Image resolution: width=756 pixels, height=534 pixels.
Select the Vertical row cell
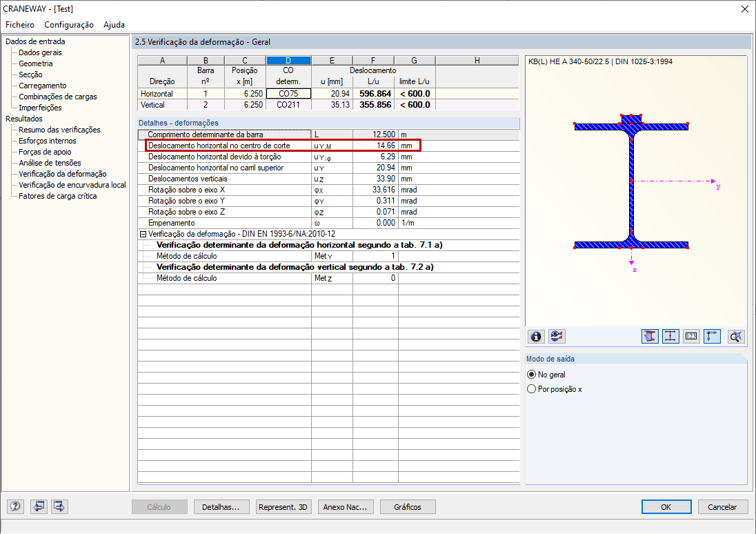[x=163, y=105]
